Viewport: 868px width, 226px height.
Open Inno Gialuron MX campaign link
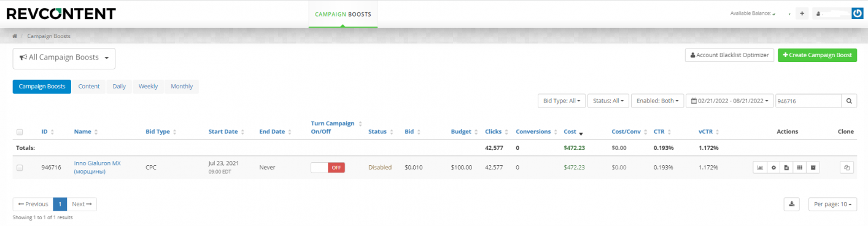[x=98, y=167]
